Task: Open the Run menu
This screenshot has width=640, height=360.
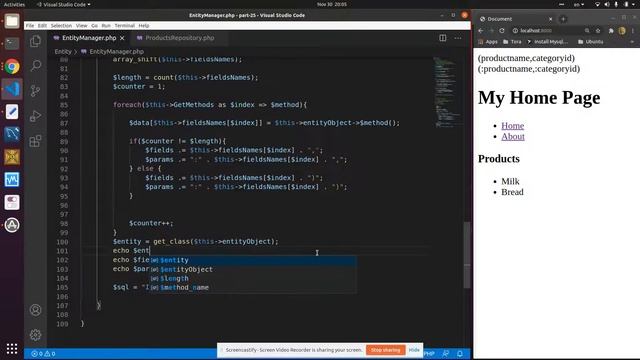Action: tap(106, 25)
